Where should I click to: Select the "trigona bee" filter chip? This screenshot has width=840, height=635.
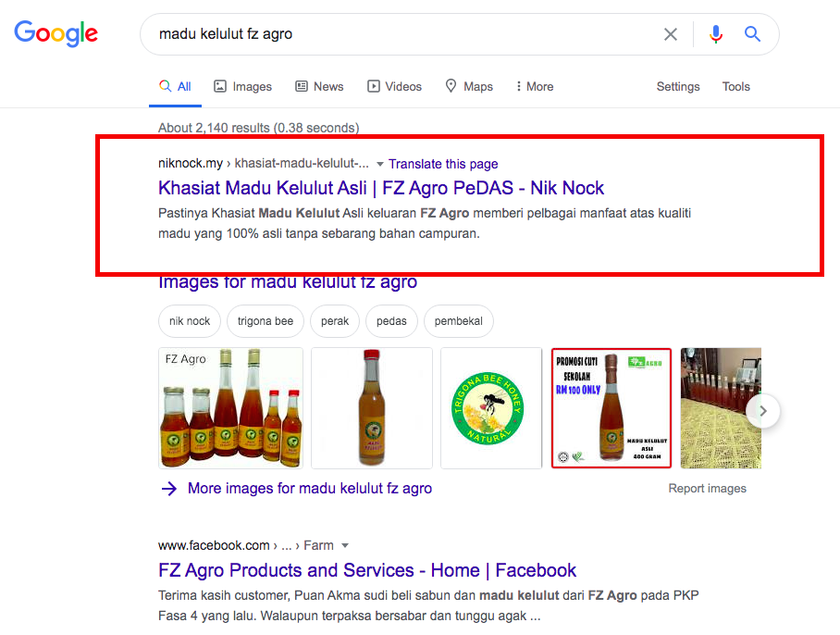265,321
